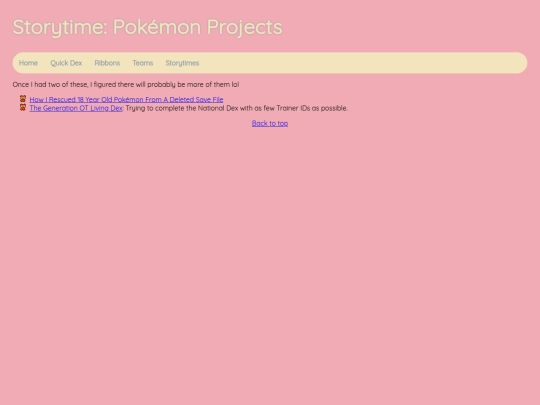540x405 pixels.
Task: Open the Home navigation item
Action: click(28, 63)
